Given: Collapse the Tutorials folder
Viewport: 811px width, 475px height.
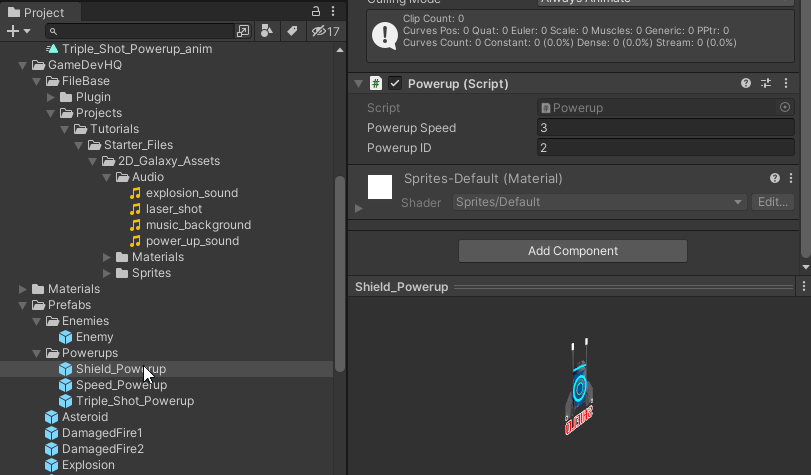Looking at the screenshot, I should point(65,129).
